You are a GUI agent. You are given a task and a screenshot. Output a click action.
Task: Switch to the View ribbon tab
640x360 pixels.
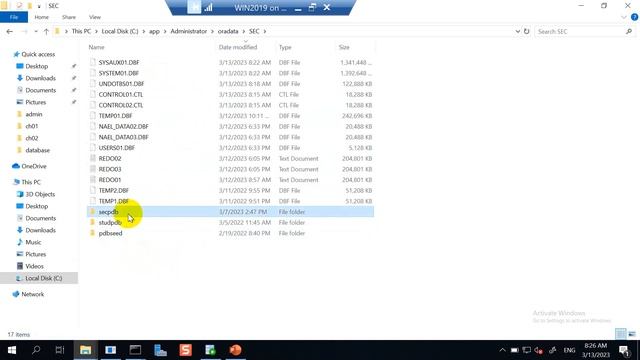click(x=95, y=17)
